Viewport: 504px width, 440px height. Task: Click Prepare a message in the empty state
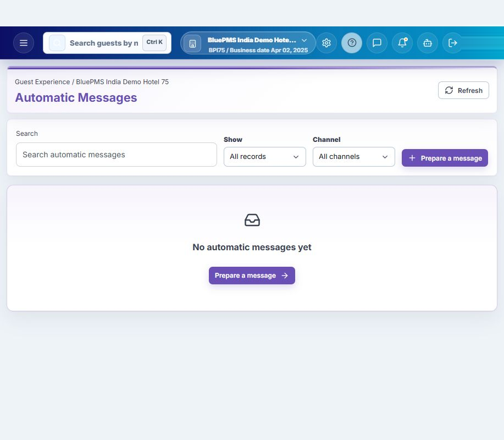[x=252, y=276]
